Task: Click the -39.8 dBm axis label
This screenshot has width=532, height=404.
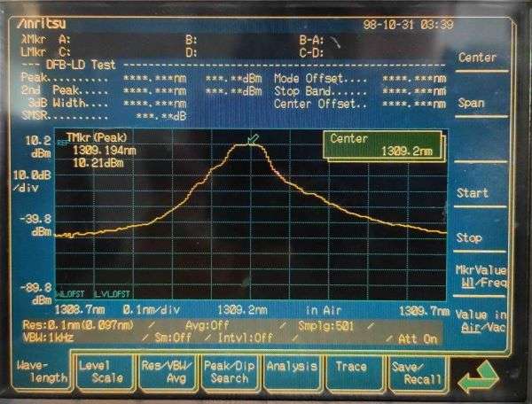Action: (36, 225)
